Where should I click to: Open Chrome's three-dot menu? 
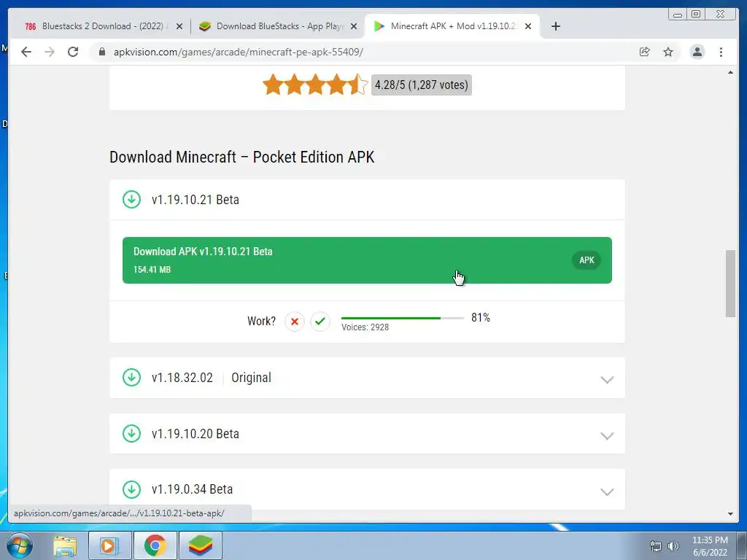721,52
